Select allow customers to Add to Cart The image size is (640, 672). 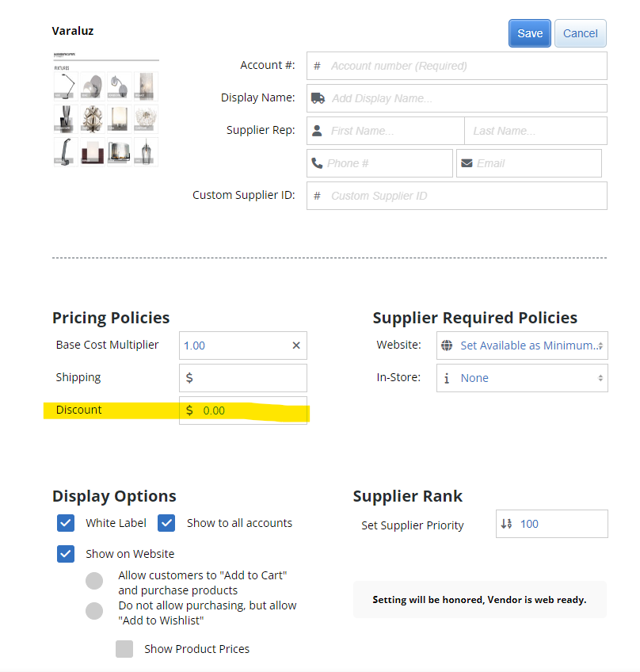point(94,581)
